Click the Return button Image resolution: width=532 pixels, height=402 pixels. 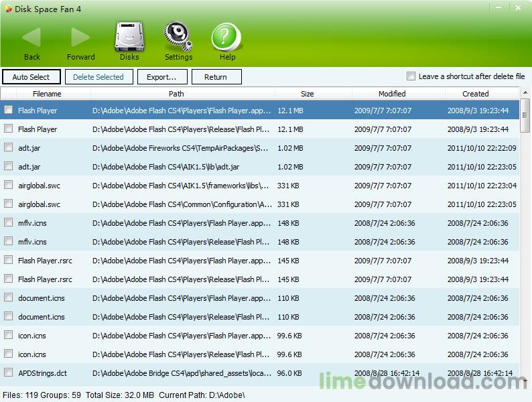point(216,77)
